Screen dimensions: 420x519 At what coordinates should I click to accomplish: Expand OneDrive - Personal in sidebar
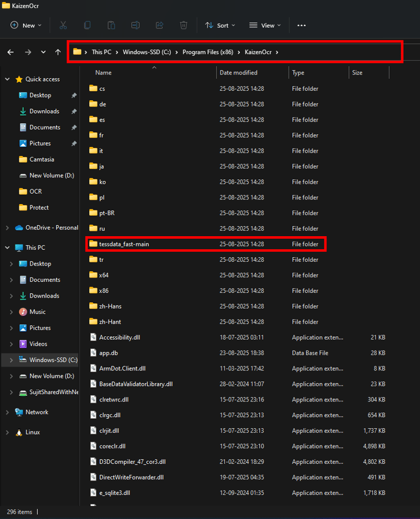click(7, 228)
